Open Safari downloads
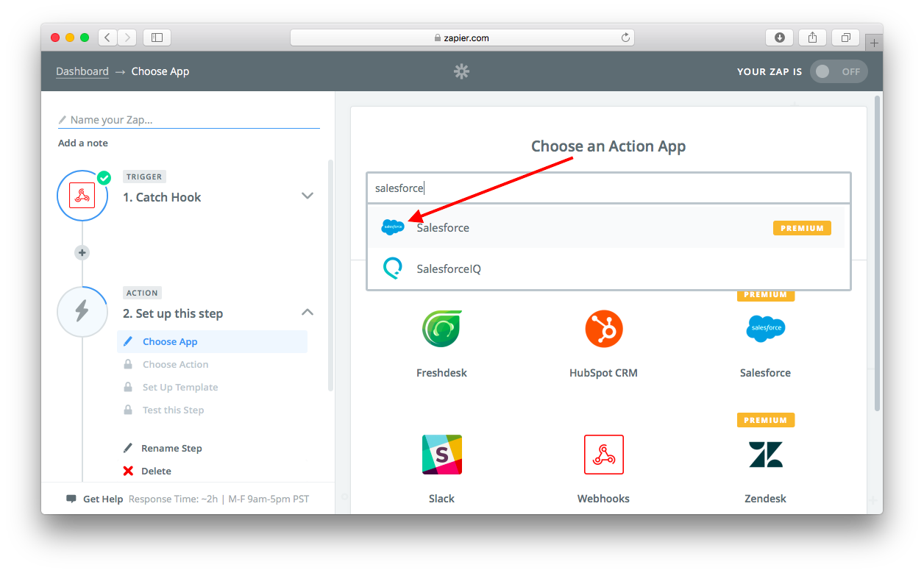Image resolution: width=924 pixels, height=573 pixels. pos(779,37)
